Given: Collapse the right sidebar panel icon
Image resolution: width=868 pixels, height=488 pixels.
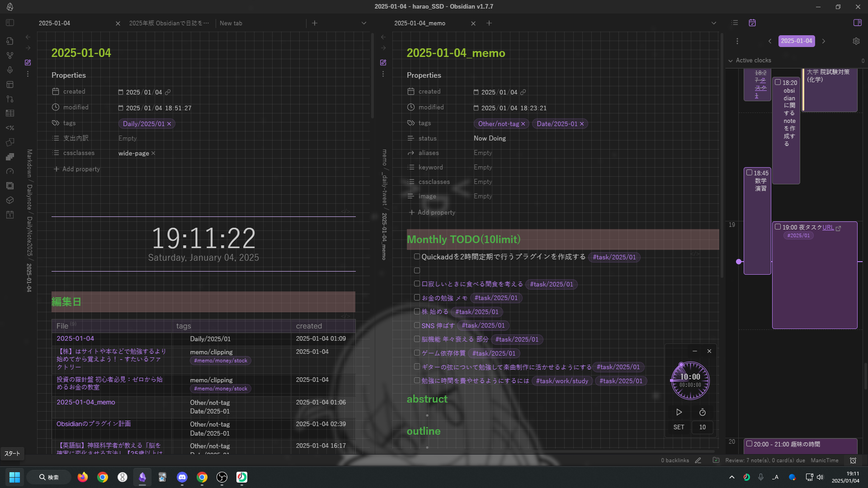Looking at the screenshot, I should (x=858, y=23).
